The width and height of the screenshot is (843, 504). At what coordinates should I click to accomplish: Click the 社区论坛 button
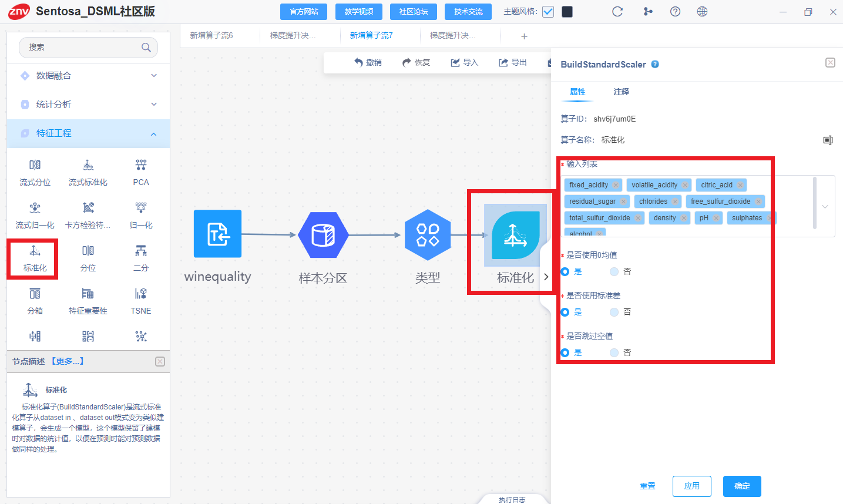tap(414, 12)
